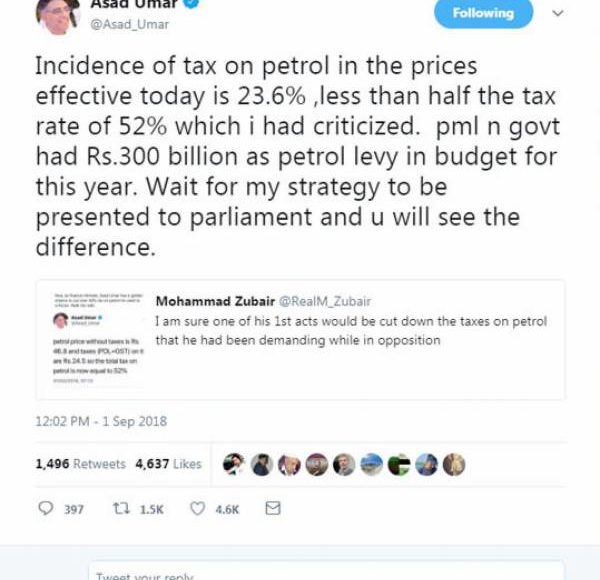Image resolution: width=600 pixels, height=580 pixels.
Task: Like the tweet with the heart icon
Action: 197,509
